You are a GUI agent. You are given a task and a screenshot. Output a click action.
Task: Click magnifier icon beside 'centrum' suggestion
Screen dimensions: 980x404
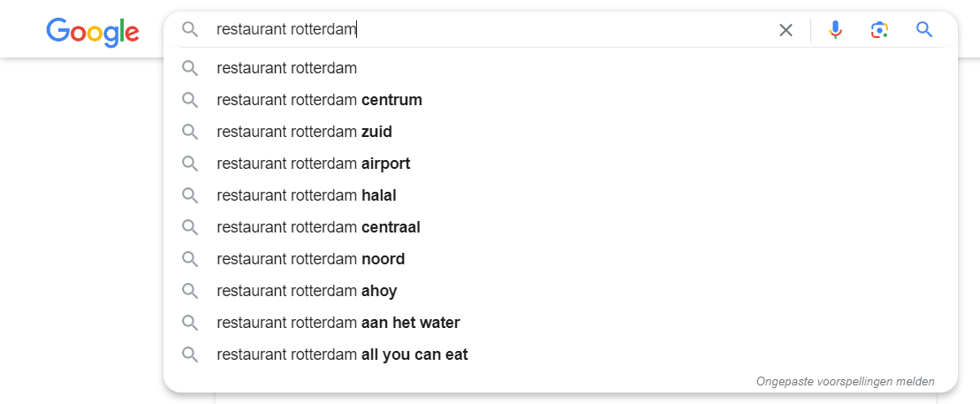click(x=189, y=100)
